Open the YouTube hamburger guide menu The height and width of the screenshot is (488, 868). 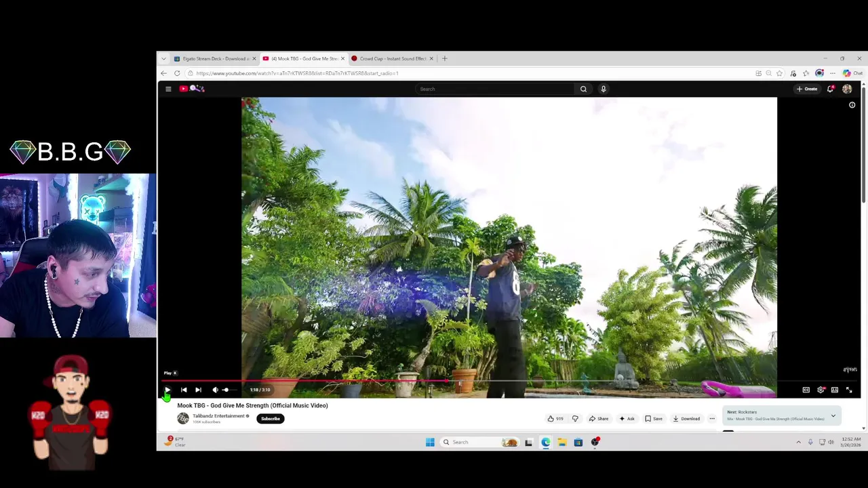pyautogui.click(x=168, y=89)
